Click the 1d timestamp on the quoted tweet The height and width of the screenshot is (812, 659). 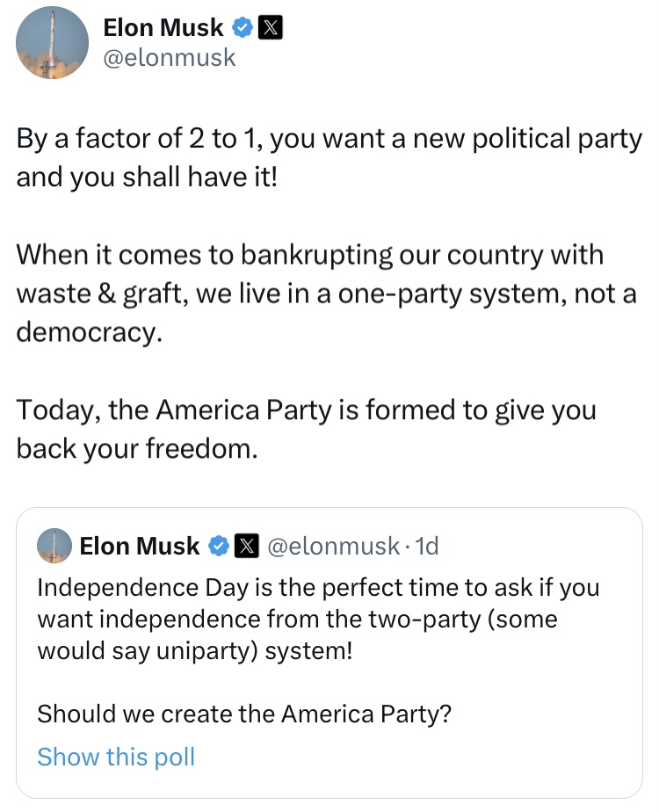coord(425,547)
